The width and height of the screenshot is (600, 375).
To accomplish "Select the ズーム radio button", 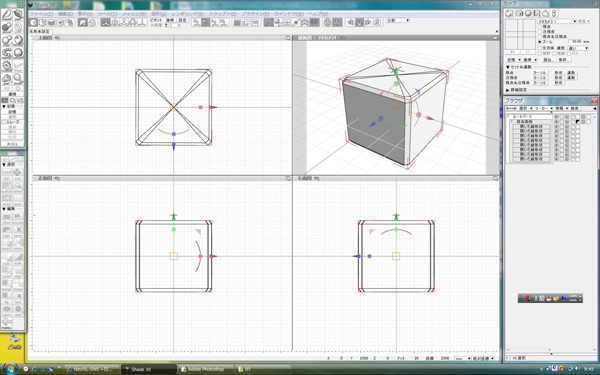I will 540,41.
